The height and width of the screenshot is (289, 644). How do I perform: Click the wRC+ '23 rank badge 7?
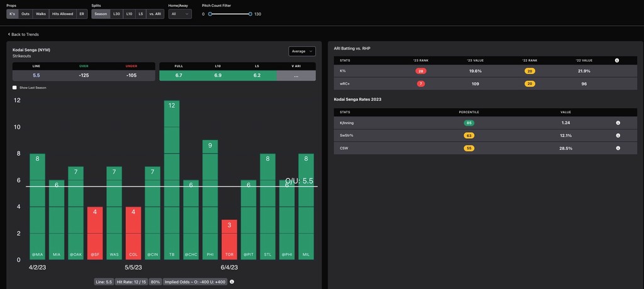(421, 84)
